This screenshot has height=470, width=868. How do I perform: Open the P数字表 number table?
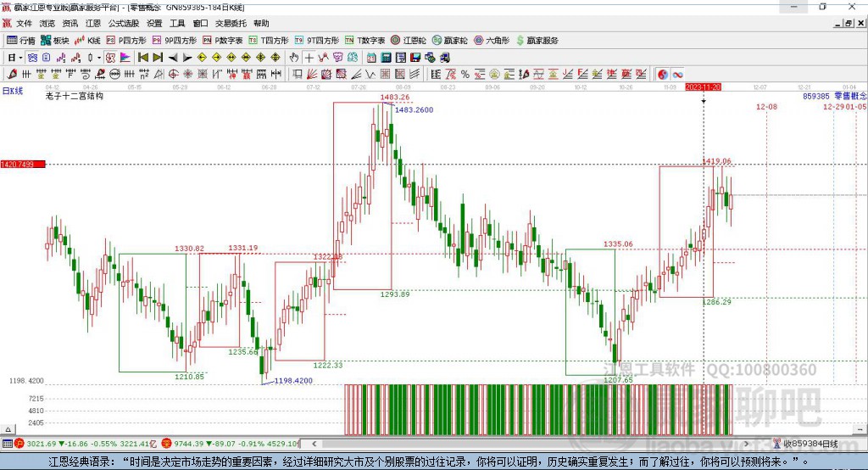click(223, 41)
